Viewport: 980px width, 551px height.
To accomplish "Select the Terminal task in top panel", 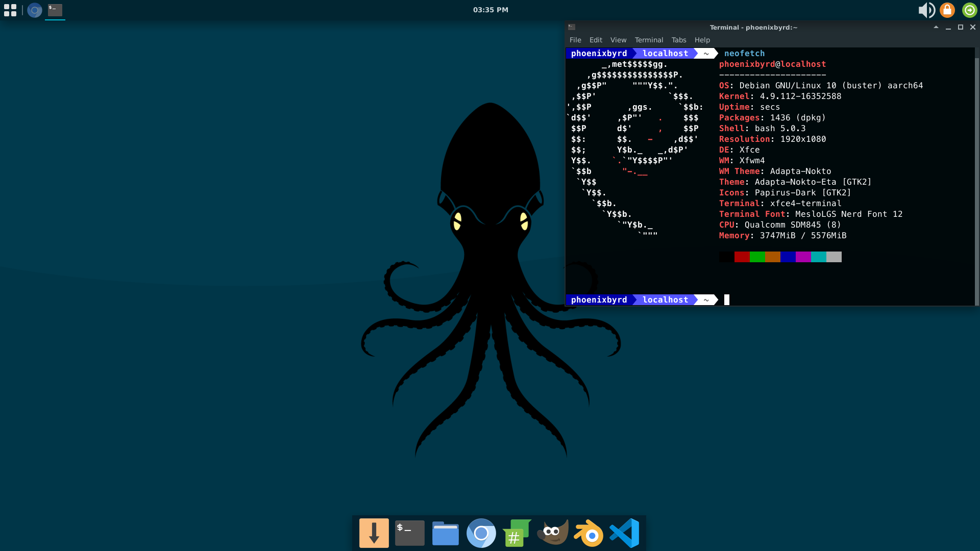I will [x=55, y=10].
